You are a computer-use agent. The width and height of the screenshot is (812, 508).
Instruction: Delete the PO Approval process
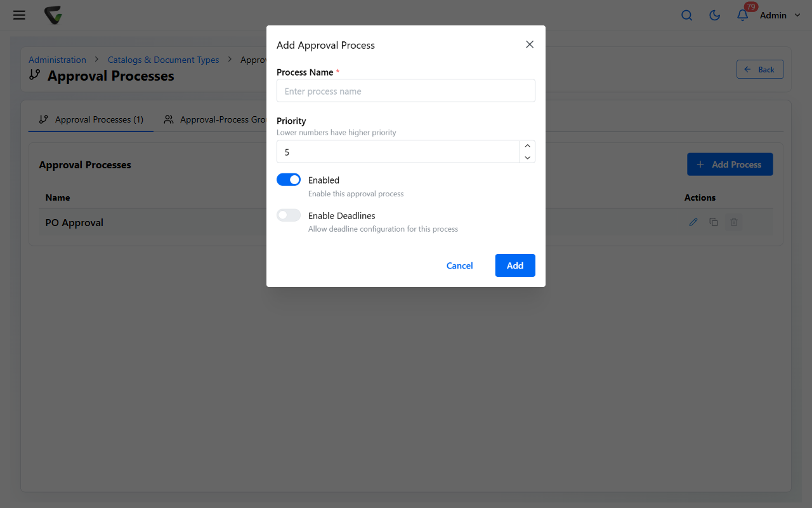(x=734, y=222)
